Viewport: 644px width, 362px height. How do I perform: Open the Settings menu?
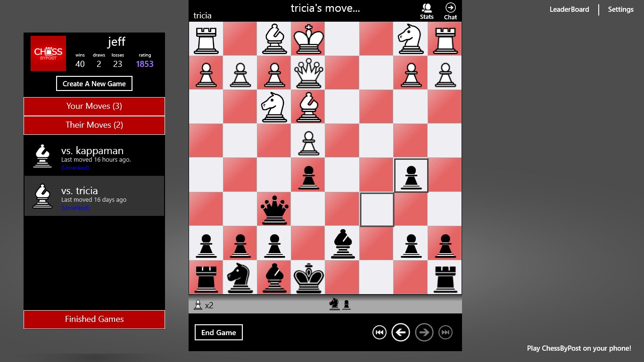coord(620,9)
